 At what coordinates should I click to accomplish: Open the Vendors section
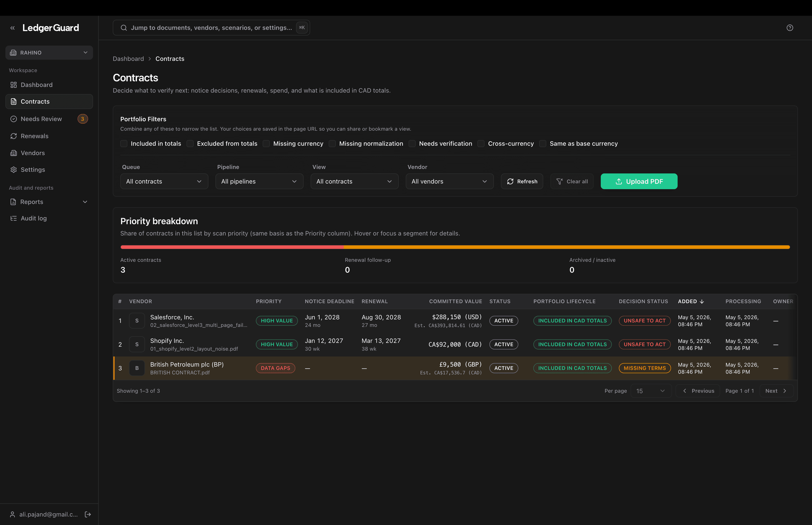[x=49, y=153]
